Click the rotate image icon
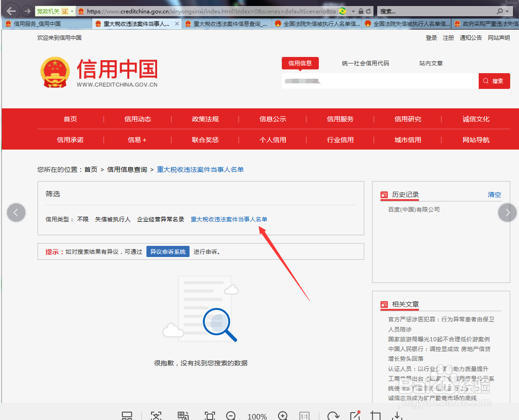The image size is (519, 420). pyautogui.click(x=333, y=416)
